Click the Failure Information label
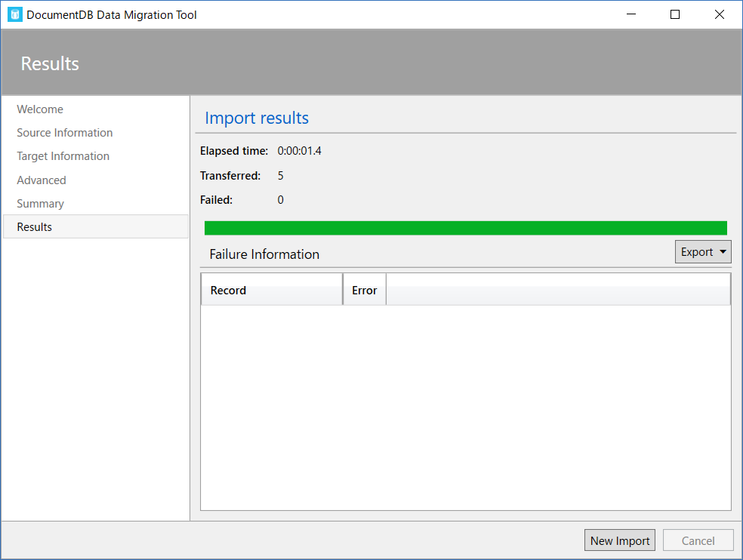The height and width of the screenshot is (560, 743). coord(264,254)
